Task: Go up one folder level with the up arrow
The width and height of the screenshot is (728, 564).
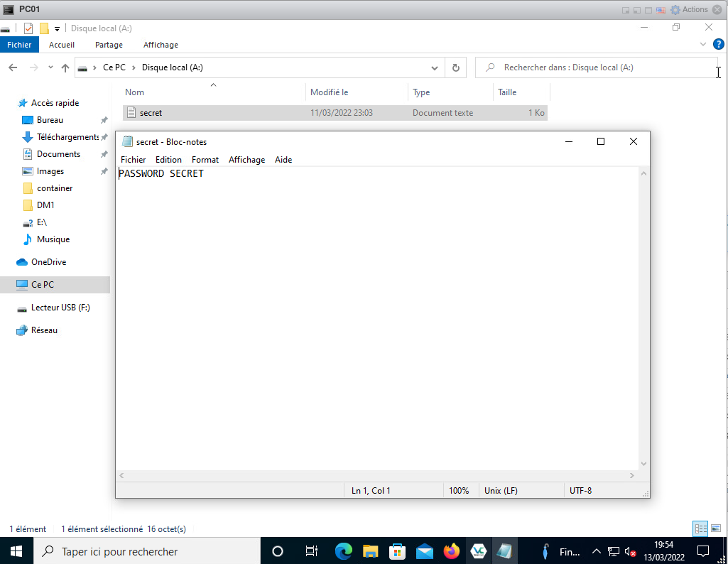Action: click(x=65, y=67)
